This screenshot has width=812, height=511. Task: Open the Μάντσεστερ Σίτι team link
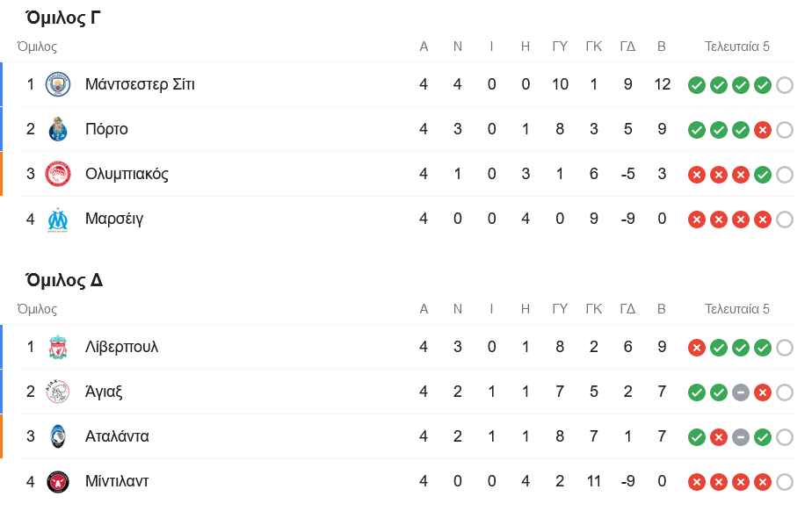[140, 84]
